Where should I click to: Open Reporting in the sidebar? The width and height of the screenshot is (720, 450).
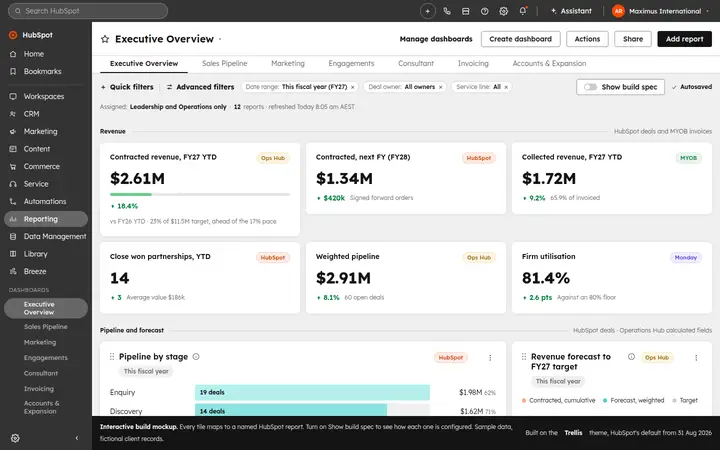point(46,219)
